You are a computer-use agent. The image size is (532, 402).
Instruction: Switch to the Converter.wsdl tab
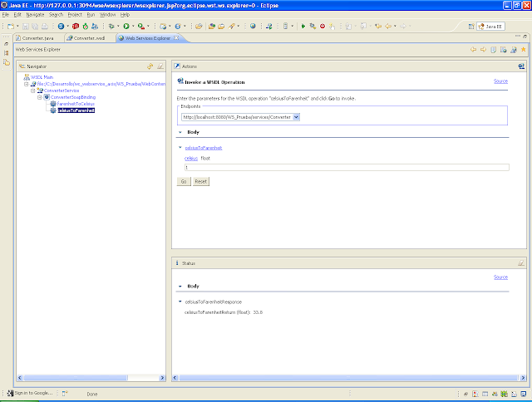[x=89, y=38]
